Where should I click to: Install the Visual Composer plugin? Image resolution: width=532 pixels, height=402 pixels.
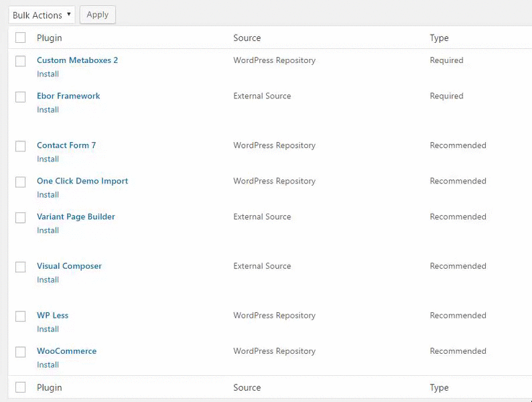click(x=48, y=279)
